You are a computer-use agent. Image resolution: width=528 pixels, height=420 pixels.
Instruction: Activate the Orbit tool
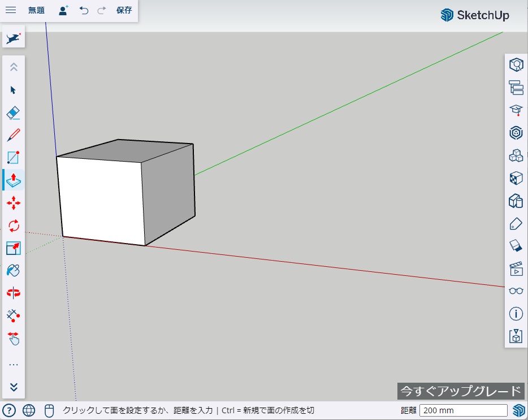(x=14, y=293)
